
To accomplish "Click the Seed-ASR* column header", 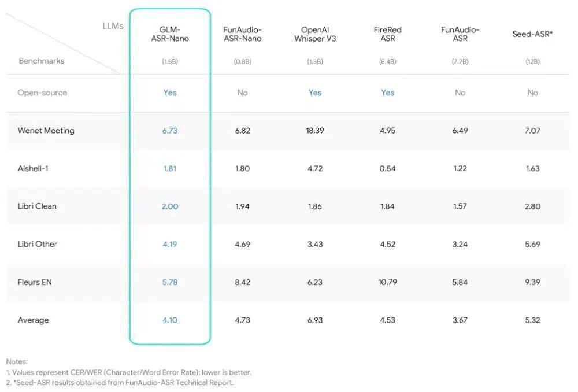I will (532, 34).
